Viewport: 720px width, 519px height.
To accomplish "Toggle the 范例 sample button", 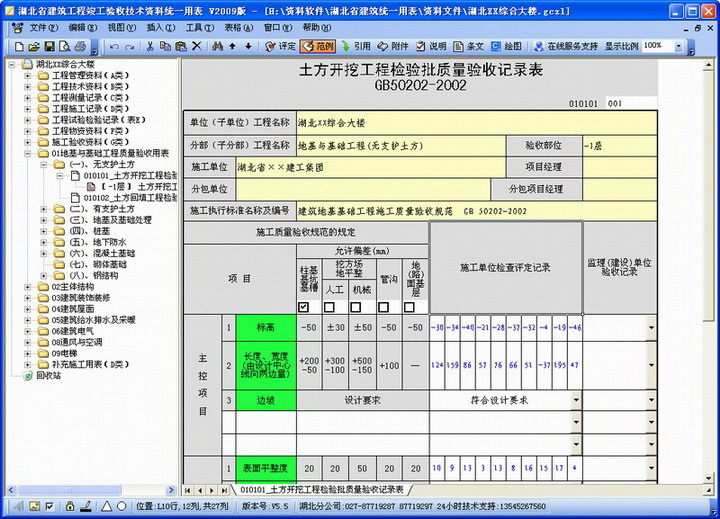I will tap(318, 46).
